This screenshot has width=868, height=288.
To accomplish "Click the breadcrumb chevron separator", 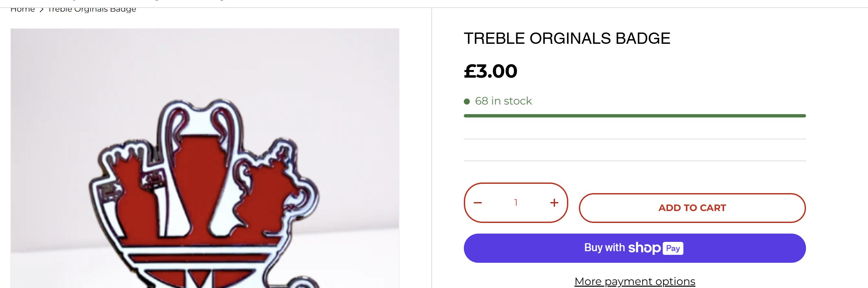I will [41, 10].
